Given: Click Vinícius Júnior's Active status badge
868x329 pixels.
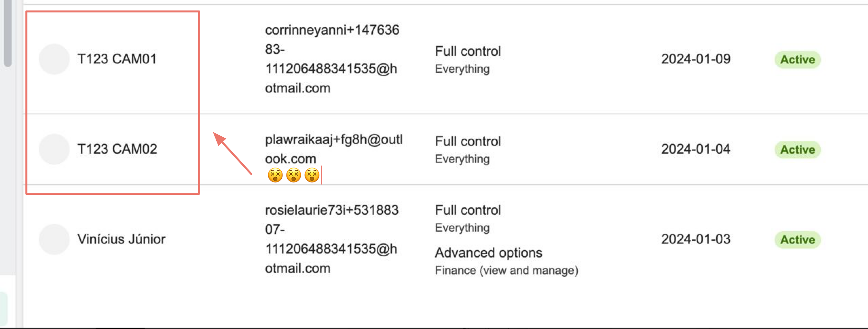Looking at the screenshot, I should 797,240.
